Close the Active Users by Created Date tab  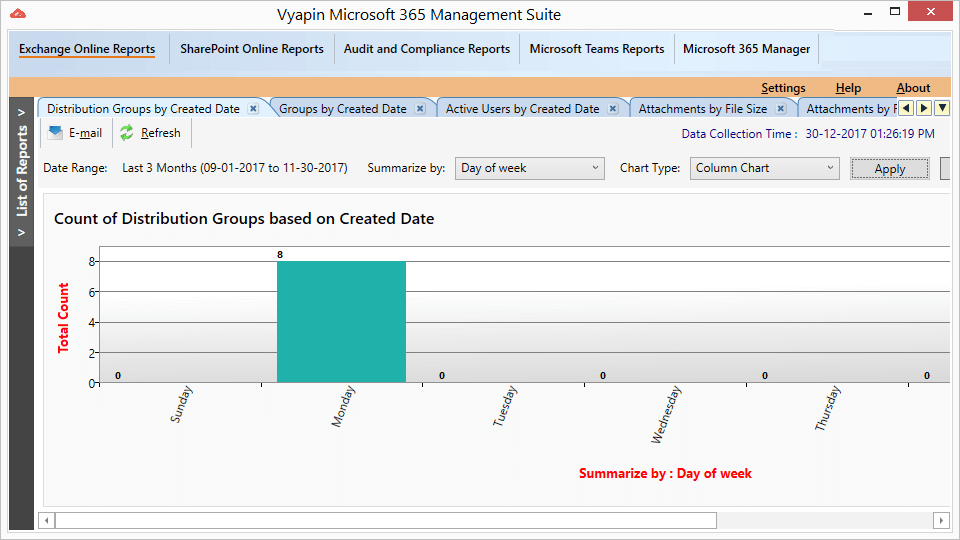613,108
